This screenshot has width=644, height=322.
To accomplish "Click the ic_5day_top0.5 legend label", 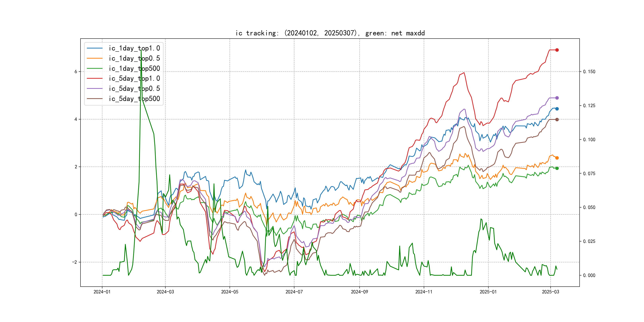I will point(134,88).
